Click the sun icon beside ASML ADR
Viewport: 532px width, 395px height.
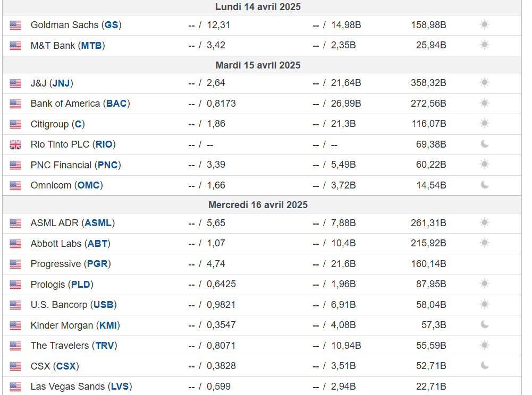pos(484,222)
